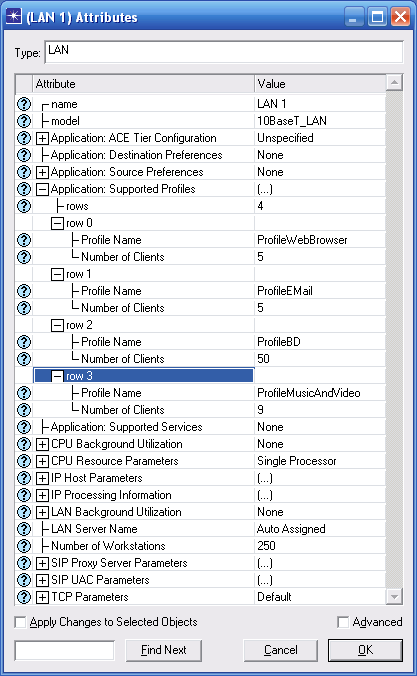The height and width of the screenshot is (676, 417).
Task: Click the Number of Workstations value 250
Action: tap(266, 546)
